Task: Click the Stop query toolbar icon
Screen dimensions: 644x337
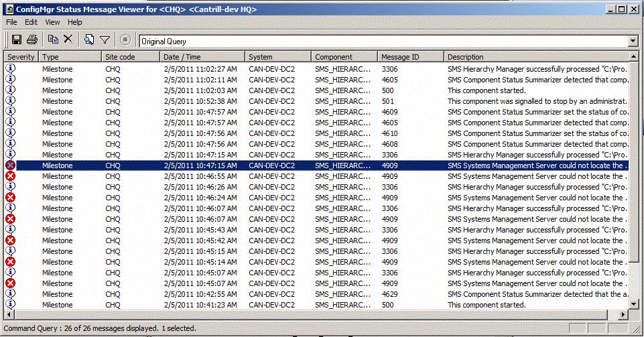Action: (125, 40)
